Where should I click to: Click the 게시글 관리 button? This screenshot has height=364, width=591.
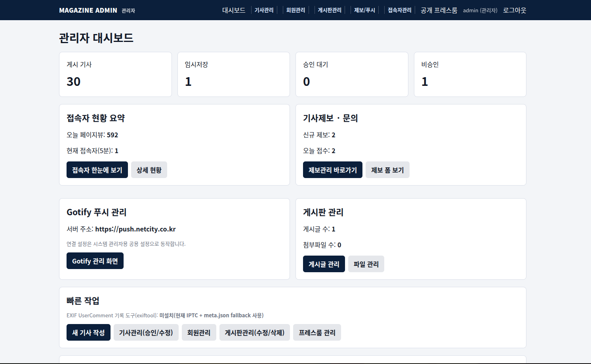click(x=324, y=264)
